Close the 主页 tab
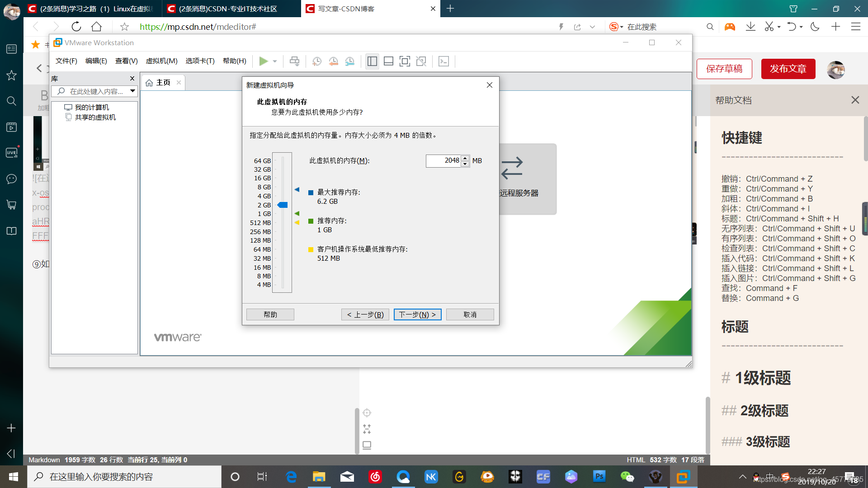This screenshot has height=488, width=868. click(179, 83)
